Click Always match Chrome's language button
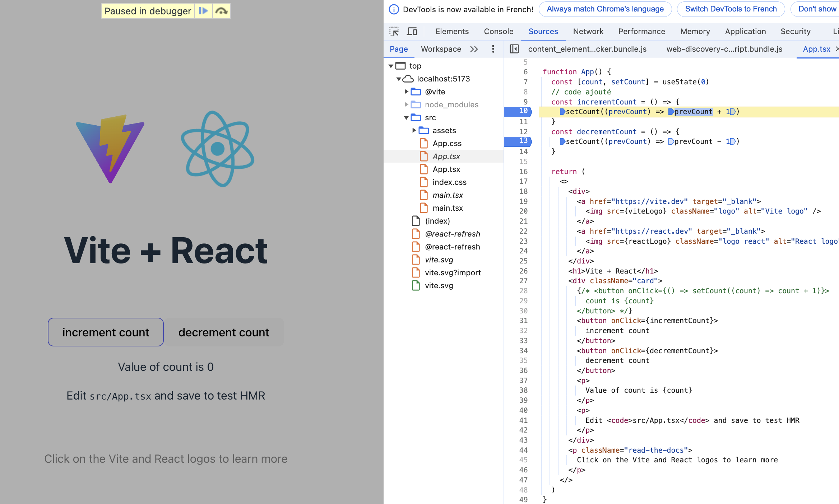 coord(605,9)
